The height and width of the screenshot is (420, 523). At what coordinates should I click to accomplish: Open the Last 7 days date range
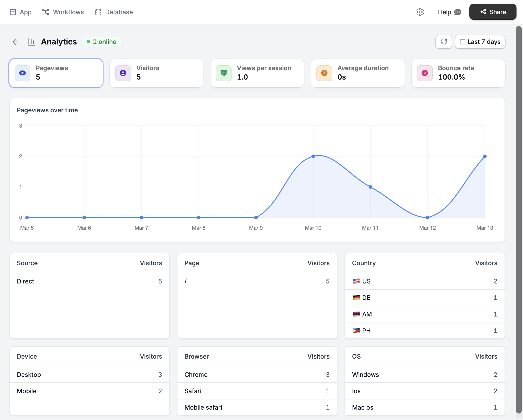point(480,42)
